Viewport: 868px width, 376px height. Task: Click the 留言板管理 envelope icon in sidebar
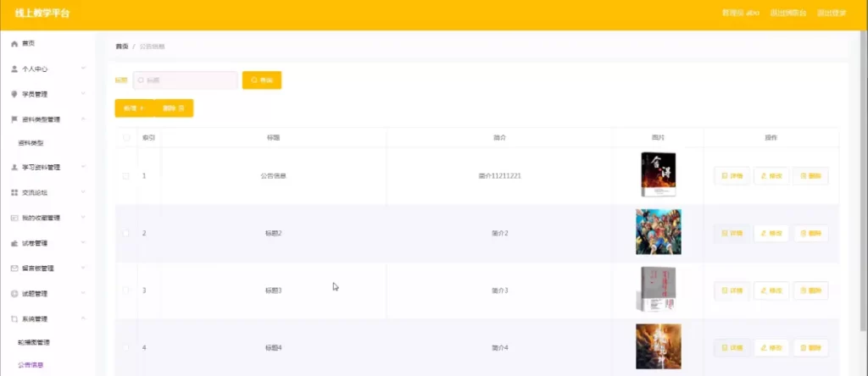[x=14, y=268]
